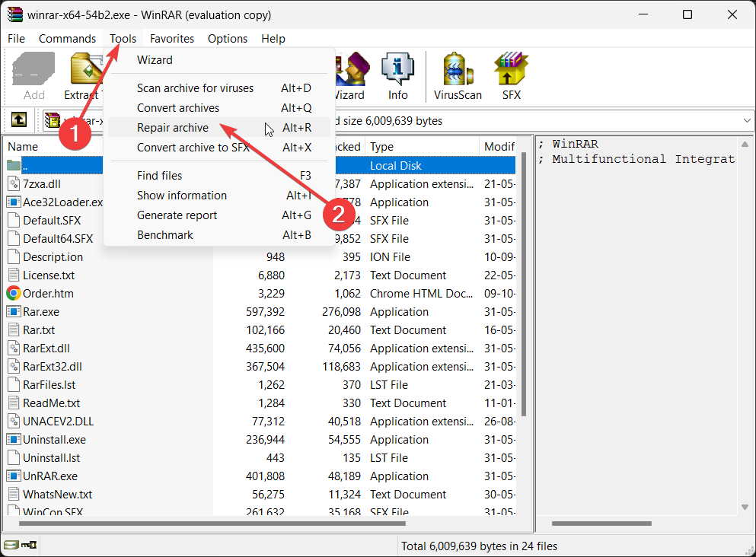
Task: Click the WinRAR comment text line
Action: pyautogui.click(x=569, y=144)
